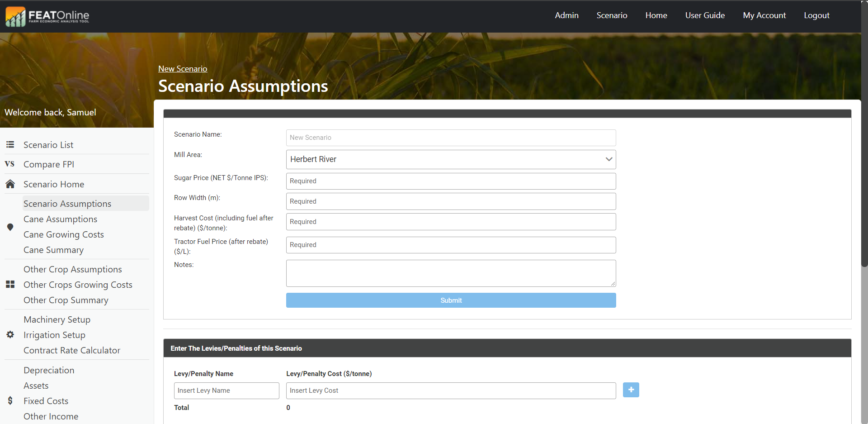
Task: Click the VS icon beside Compare FPI
Action: pyautogui.click(x=9, y=164)
